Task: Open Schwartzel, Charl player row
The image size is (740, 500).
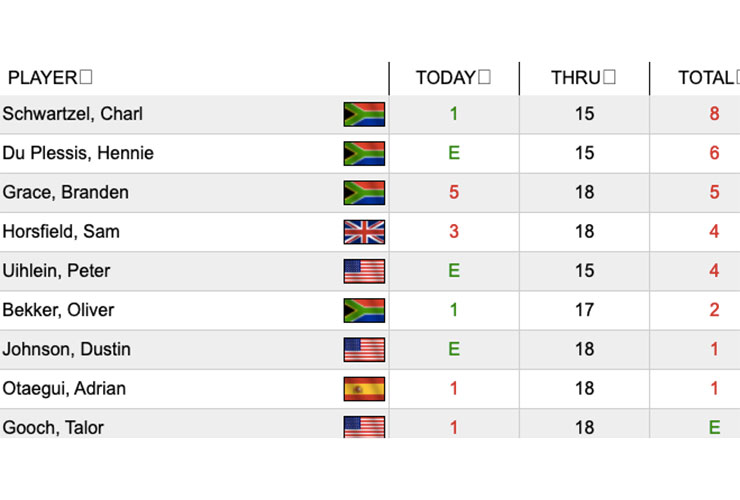Action: 370,114
